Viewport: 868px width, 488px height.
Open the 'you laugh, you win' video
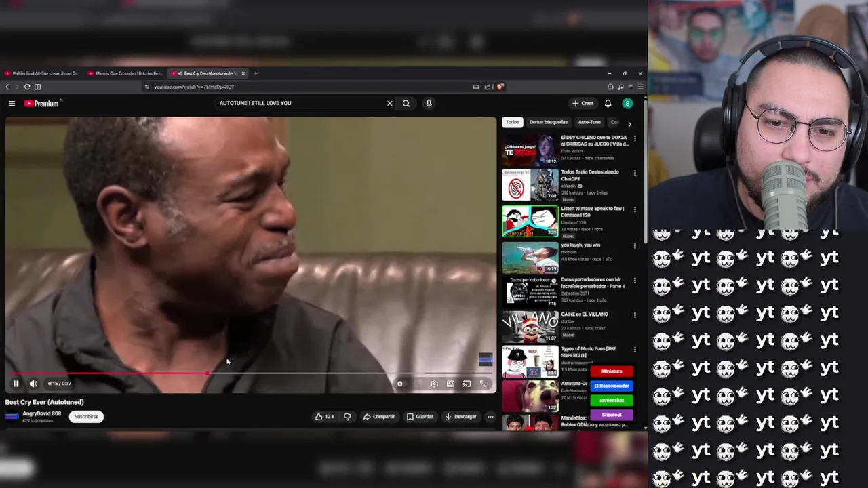[x=580, y=245]
